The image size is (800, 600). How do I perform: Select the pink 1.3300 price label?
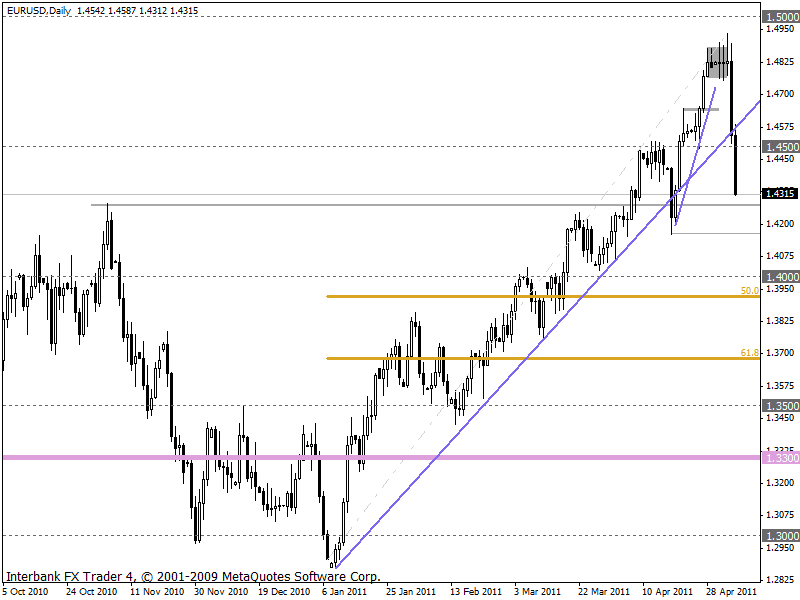(781, 458)
